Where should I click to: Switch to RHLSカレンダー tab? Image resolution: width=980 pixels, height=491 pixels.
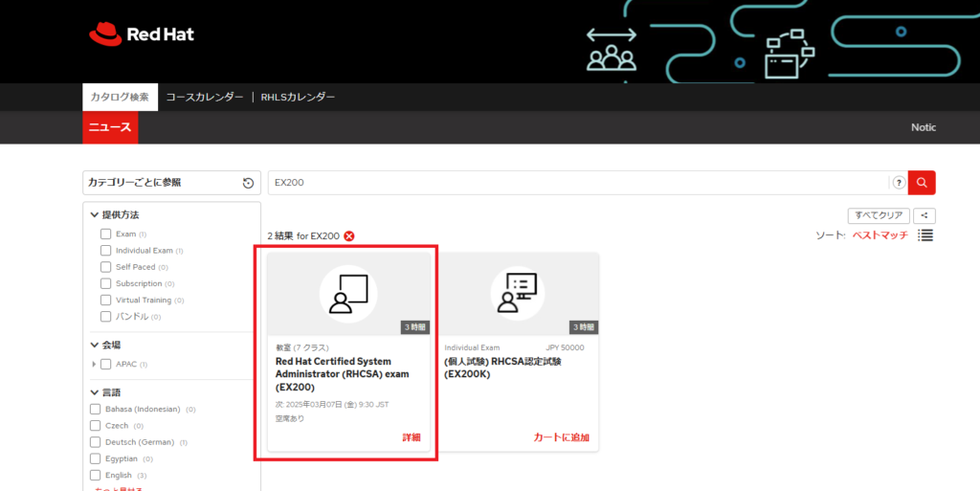tap(298, 97)
